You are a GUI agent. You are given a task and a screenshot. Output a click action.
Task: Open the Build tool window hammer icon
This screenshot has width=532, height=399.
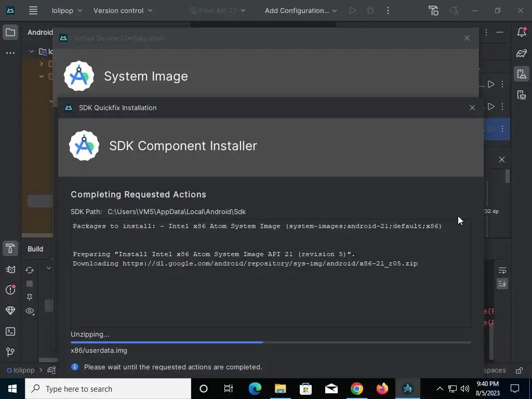tap(10, 249)
